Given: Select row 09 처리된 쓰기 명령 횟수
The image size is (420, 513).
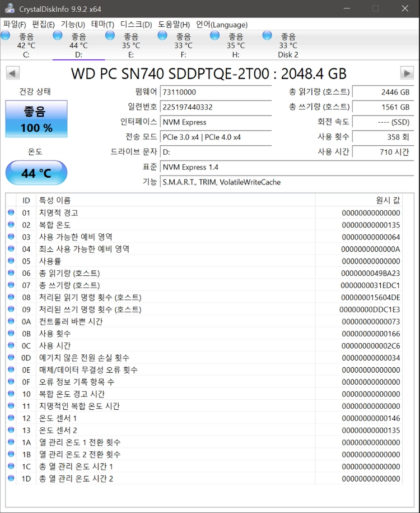Looking at the screenshot, I should [x=204, y=309].
